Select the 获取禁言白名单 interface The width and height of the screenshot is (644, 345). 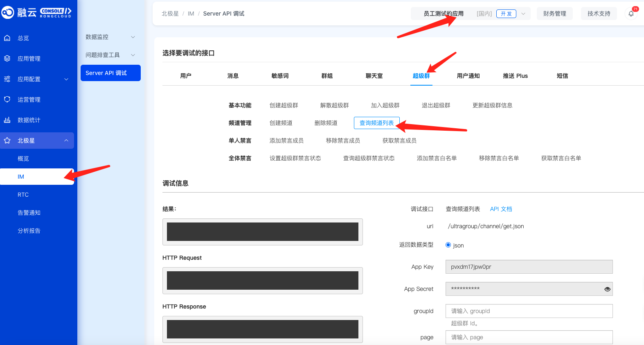tap(561, 158)
